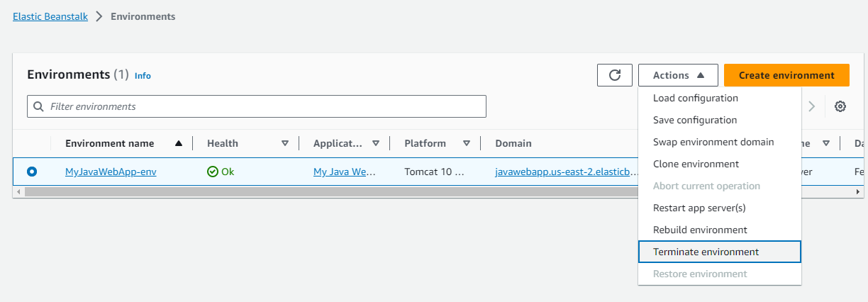Click the Tomcat 10 platform cell
Viewport: 868px width, 302px height.
434,172
